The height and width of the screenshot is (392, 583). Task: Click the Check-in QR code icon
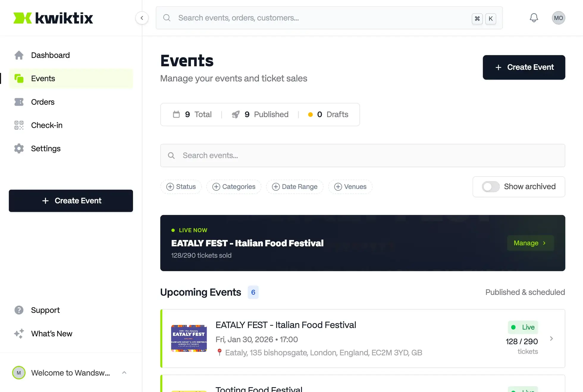click(x=19, y=125)
